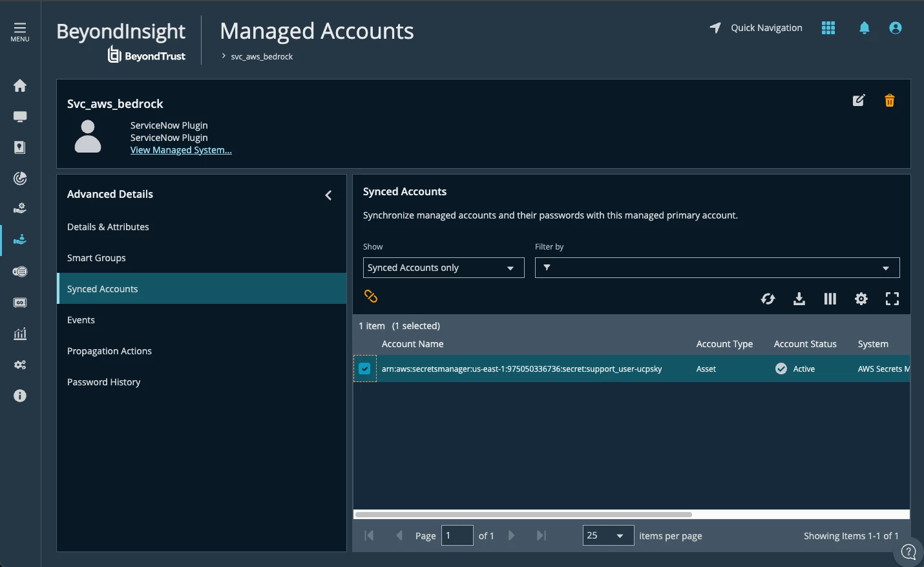
Task: Go to Home from sidebar
Action: pos(20,85)
